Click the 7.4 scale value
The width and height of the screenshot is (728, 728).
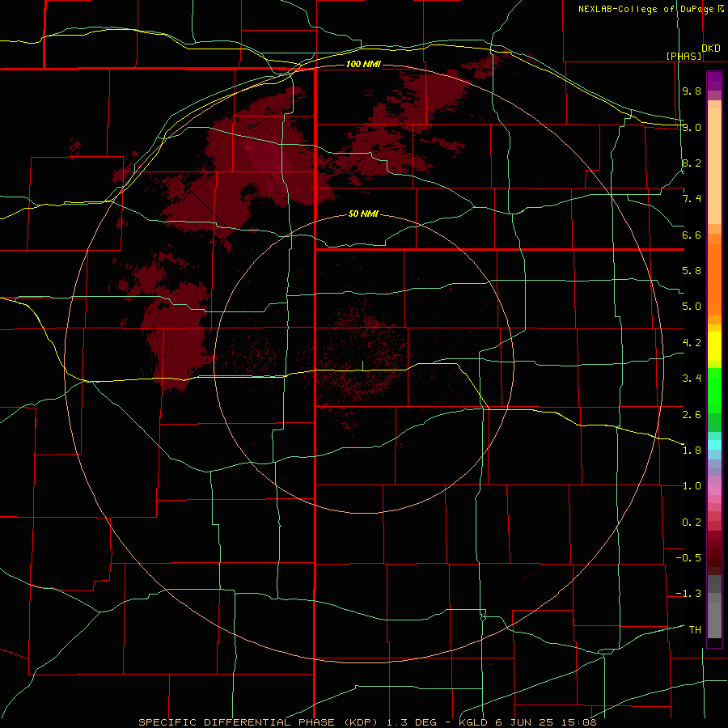[x=692, y=199]
